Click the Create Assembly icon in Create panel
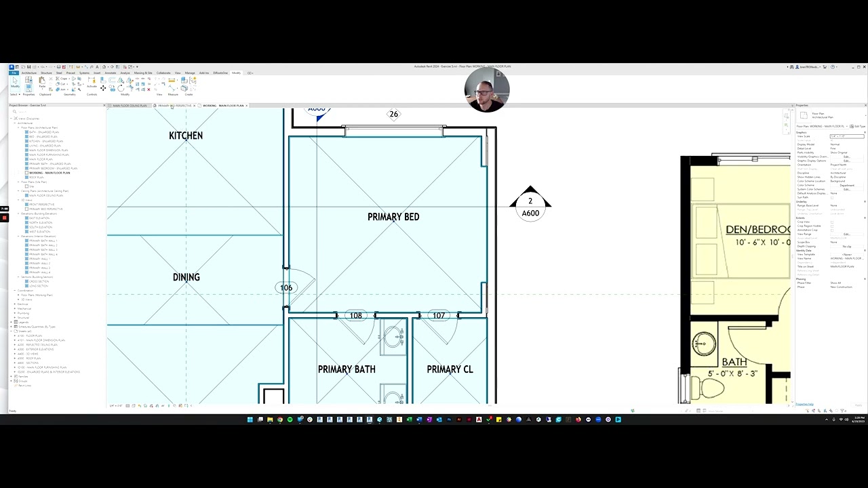 pos(184,81)
